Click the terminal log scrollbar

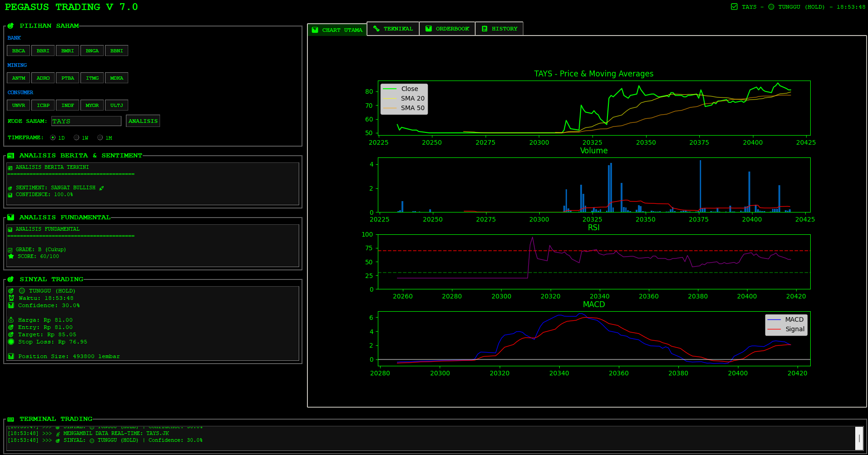point(859,438)
